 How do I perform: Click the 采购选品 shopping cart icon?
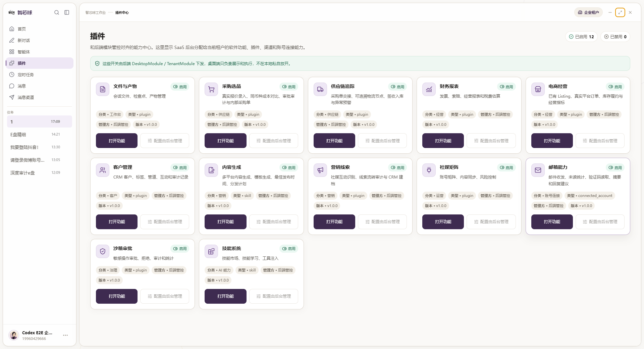point(211,89)
